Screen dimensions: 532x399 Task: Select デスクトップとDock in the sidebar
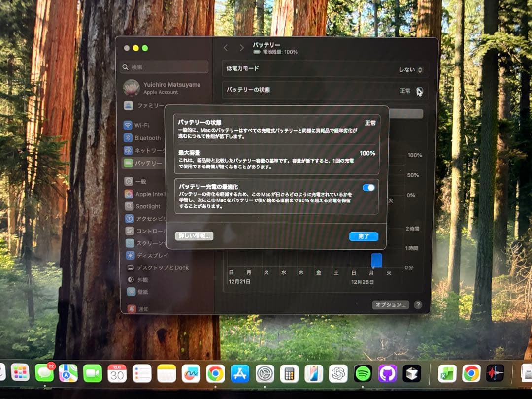[x=154, y=268]
